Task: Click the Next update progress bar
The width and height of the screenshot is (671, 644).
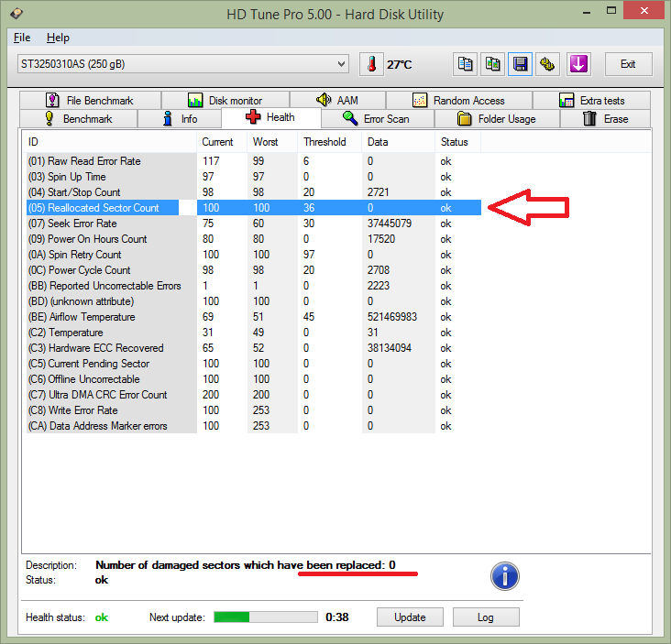Action: [x=266, y=617]
